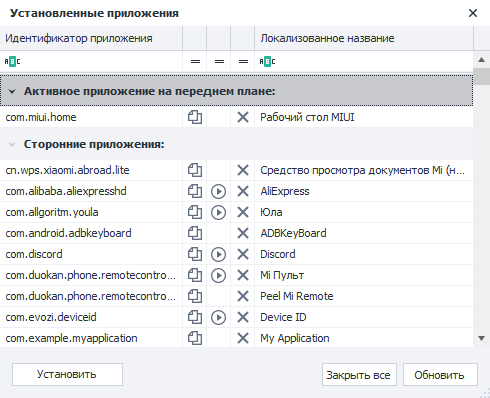Open equals filter in copy column
The width and height of the screenshot is (490, 398).
(195, 62)
